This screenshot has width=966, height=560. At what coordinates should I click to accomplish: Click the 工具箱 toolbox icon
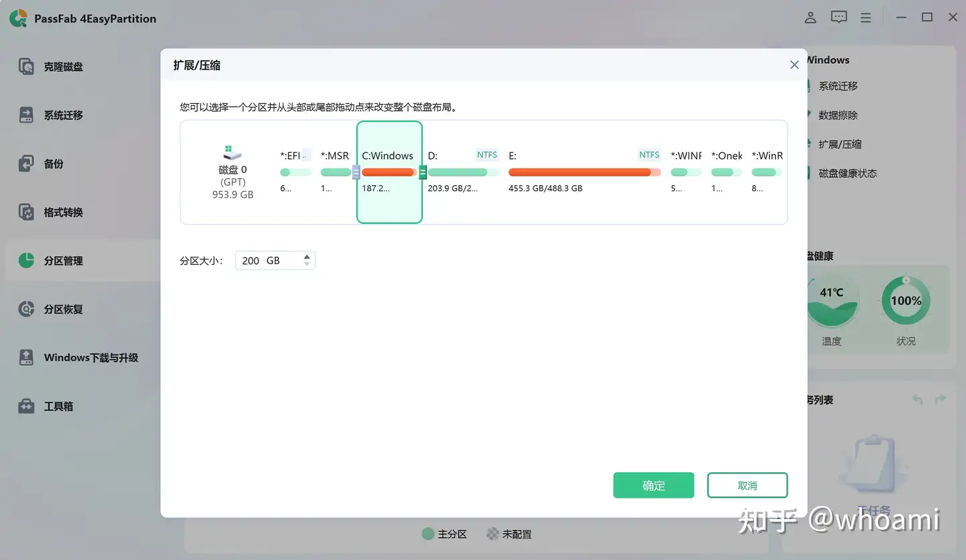point(26,406)
